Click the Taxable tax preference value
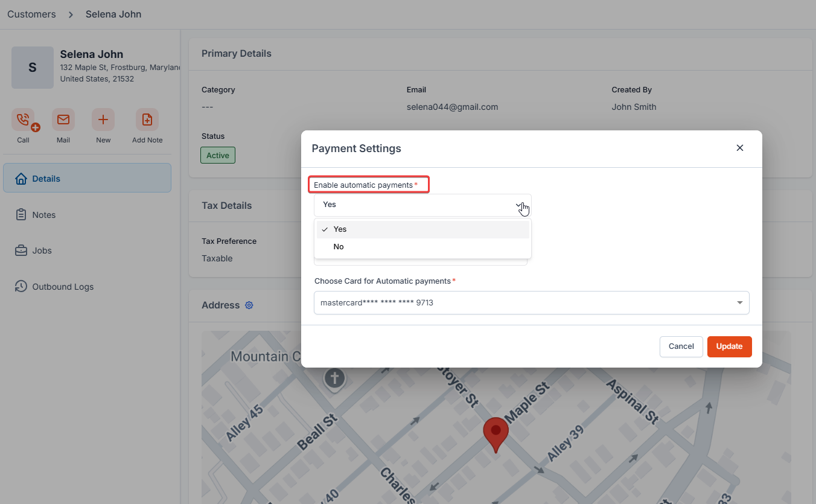The image size is (816, 504). [x=217, y=258]
